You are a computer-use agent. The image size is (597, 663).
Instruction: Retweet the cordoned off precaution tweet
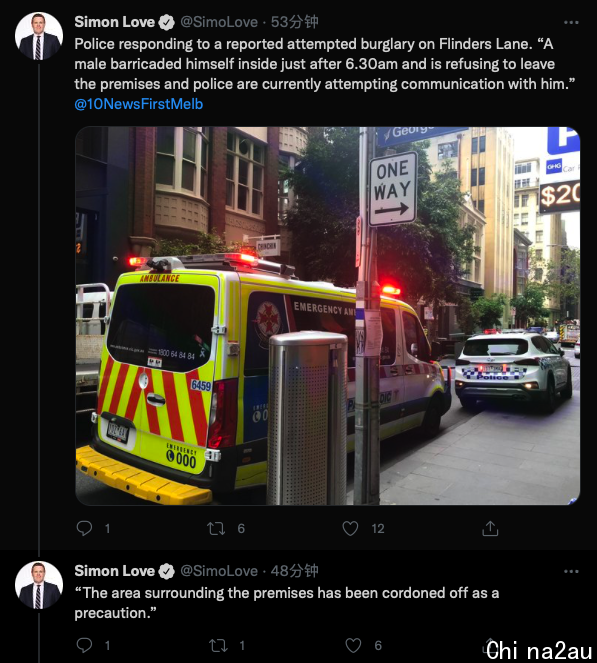[218, 645]
